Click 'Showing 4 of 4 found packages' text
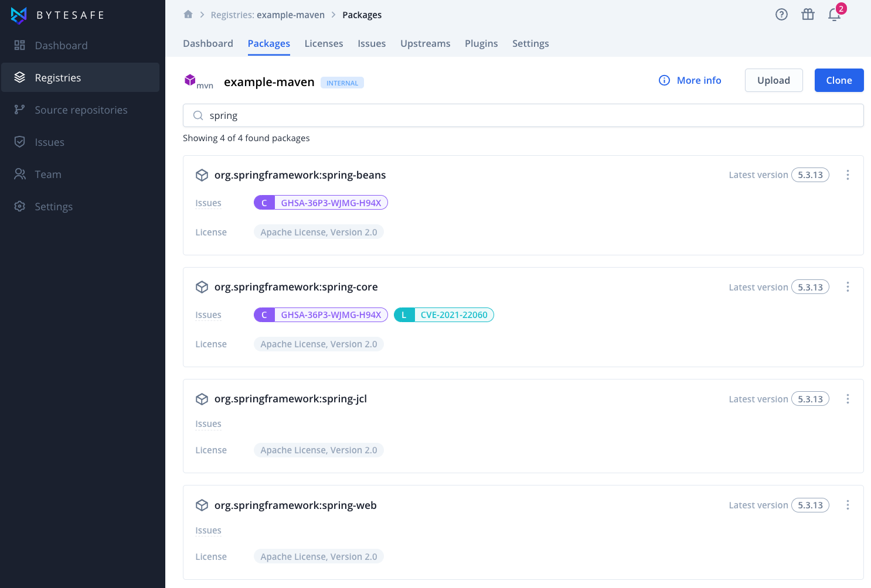This screenshot has width=871, height=588. pyautogui.click(x=246, y=138)
